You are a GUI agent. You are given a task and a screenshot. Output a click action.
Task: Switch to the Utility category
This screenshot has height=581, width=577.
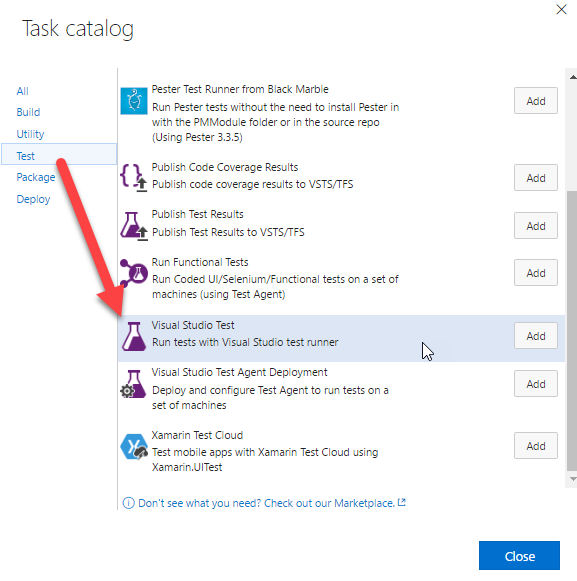point(30,134)
